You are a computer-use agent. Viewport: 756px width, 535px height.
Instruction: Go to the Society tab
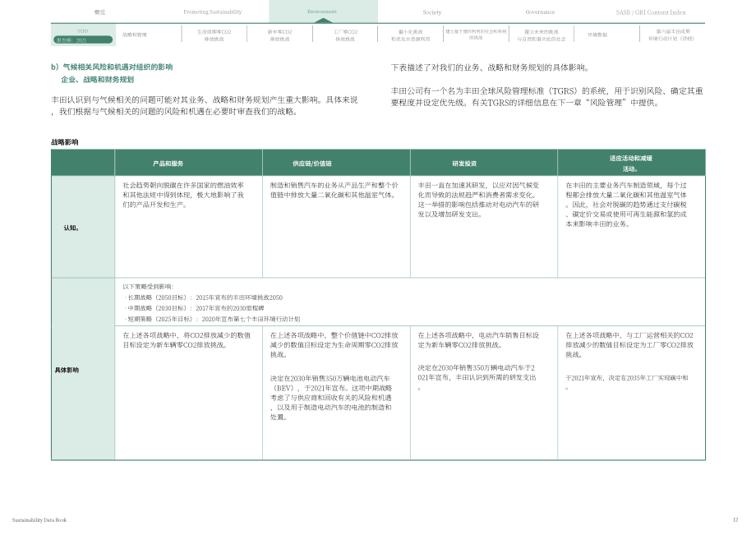(x=432, y=12)
